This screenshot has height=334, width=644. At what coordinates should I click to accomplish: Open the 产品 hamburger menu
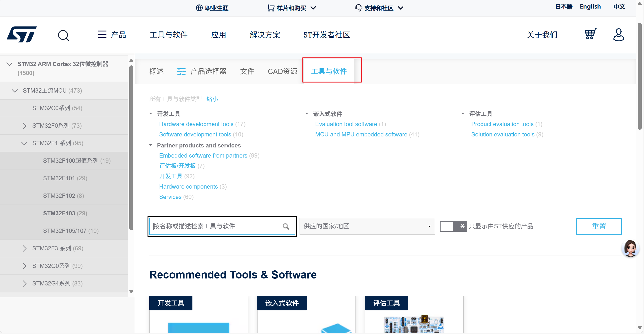click(x=112, y=35)
